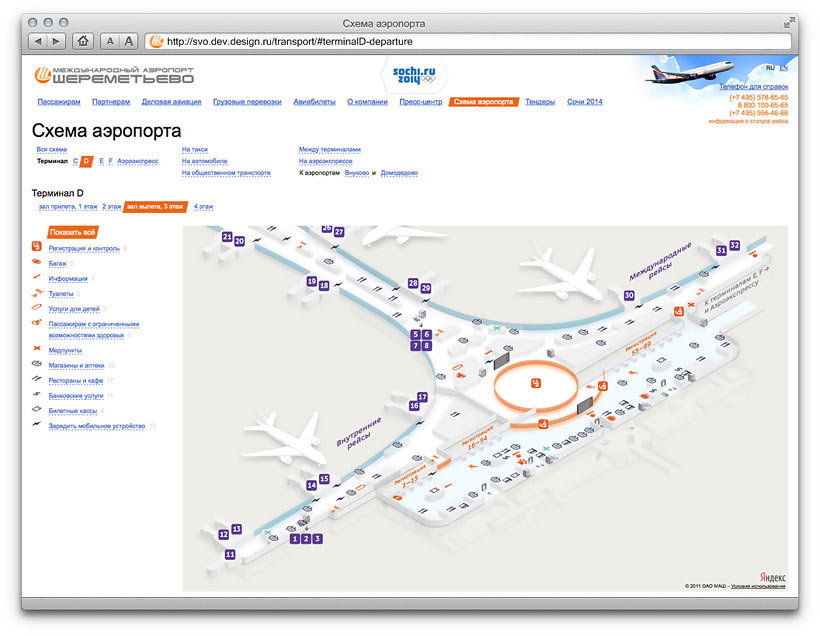Open the Тендеры menu item
The image size is (820, 636).
(540, 101)
